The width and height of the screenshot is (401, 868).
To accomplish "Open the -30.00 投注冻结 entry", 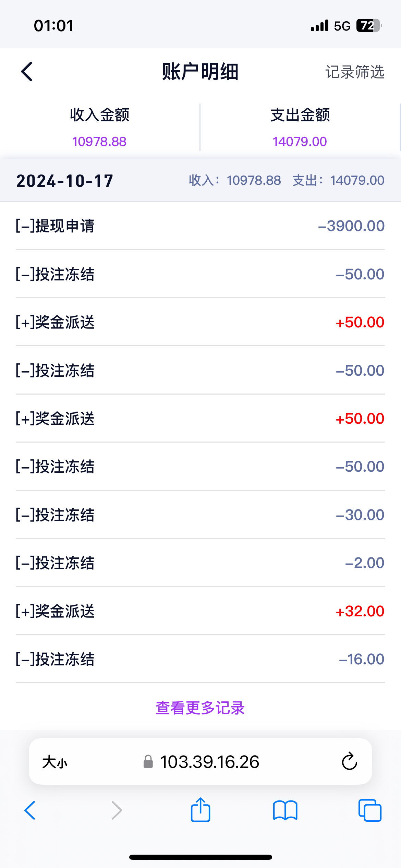I will coord(200,515).
